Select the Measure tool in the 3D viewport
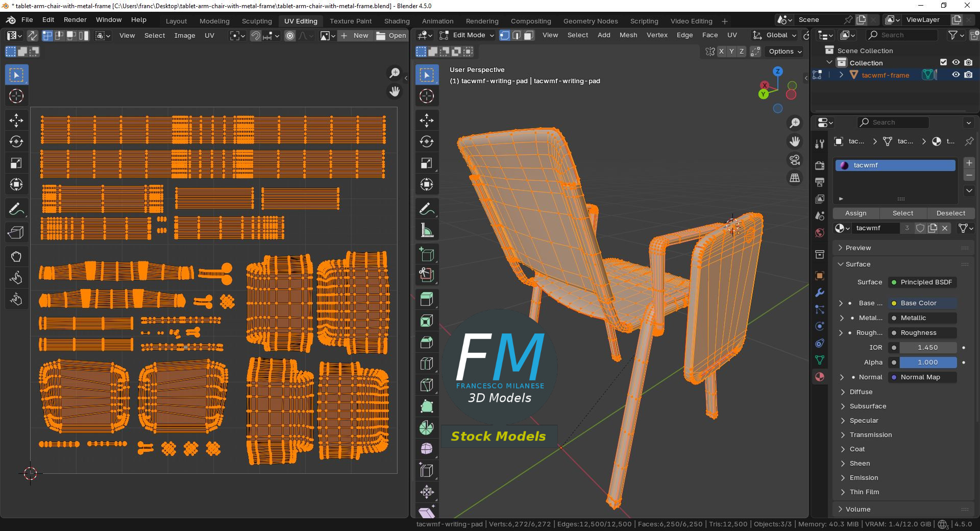Screen dimensions: 980x531 (x=427, y=230)
